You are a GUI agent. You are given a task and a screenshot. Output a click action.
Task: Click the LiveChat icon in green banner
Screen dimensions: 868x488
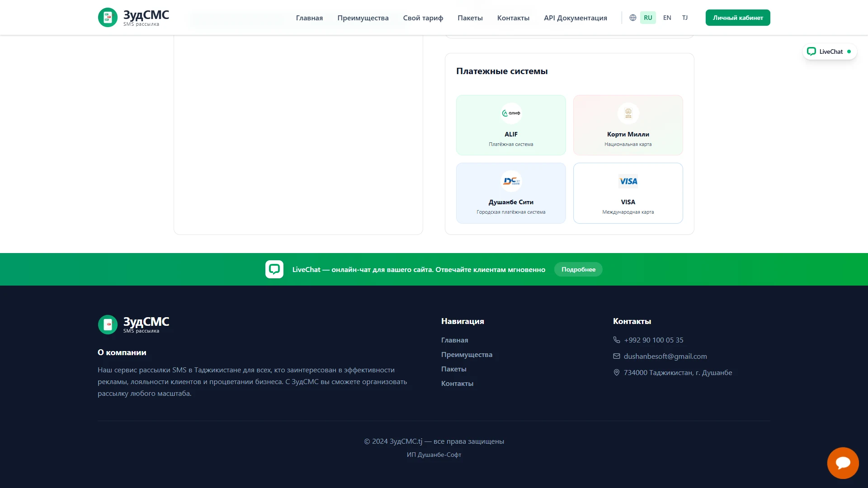pyautogui.click(x=274, y=269)
